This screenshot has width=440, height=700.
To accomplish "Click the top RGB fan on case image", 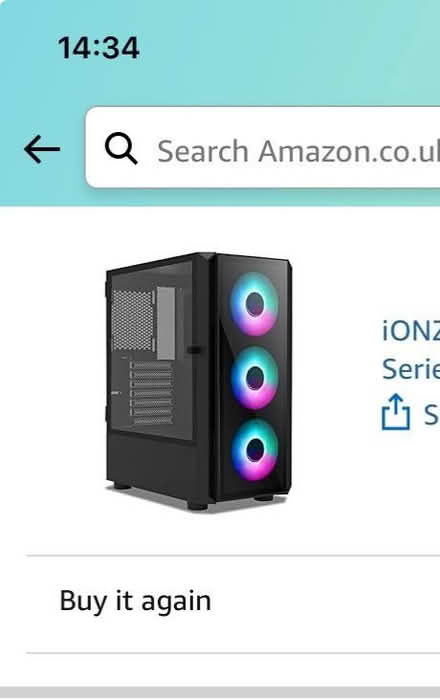I will coord(254,304).
